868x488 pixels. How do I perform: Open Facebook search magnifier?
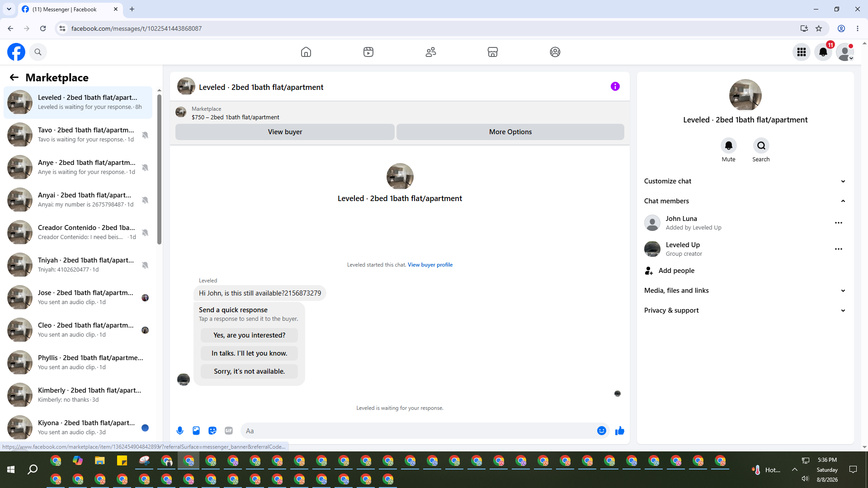point(38,52)
